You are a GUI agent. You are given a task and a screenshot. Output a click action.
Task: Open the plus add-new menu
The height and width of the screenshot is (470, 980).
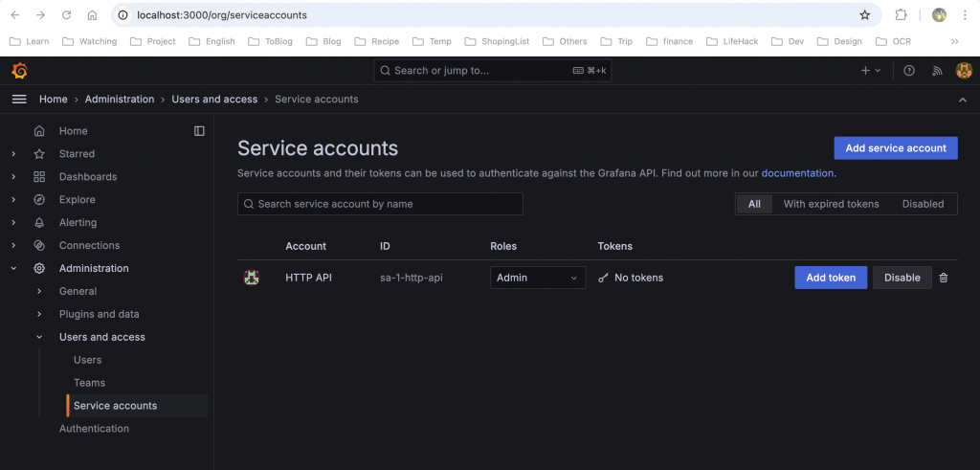[870, 71]
